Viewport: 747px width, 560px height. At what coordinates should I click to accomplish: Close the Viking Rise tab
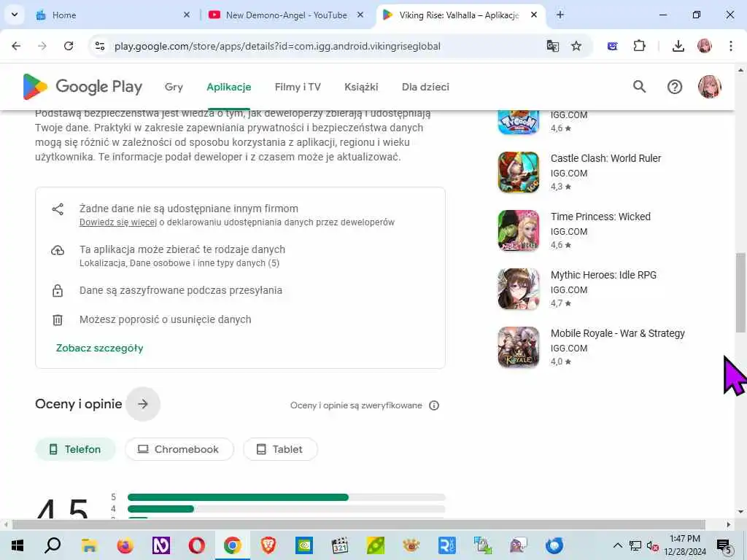pyautogui.click(x=534, y=15)
